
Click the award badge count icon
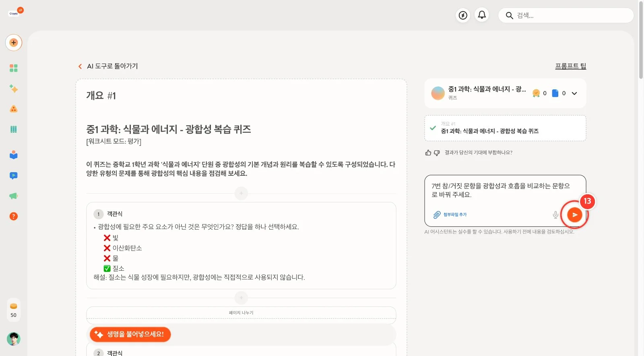pos(536,93)
